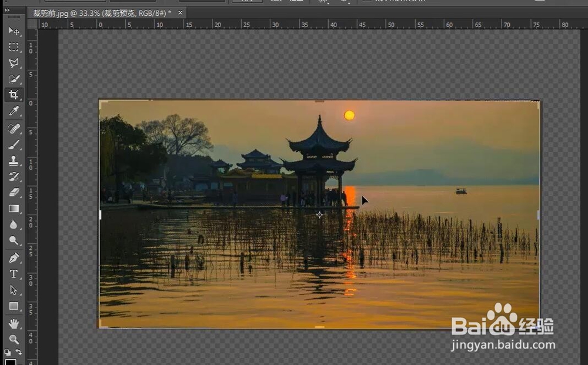This screenshot has width=588, height=365.
Task: Select the Gradient tool
Action: coord(14,209)
